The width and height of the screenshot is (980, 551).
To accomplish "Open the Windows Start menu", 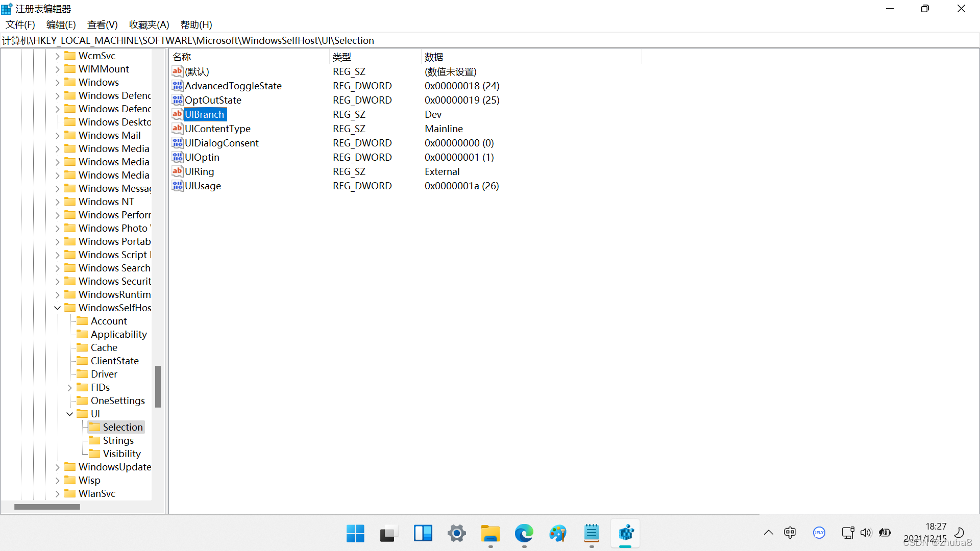I will [x=355, y=534].
